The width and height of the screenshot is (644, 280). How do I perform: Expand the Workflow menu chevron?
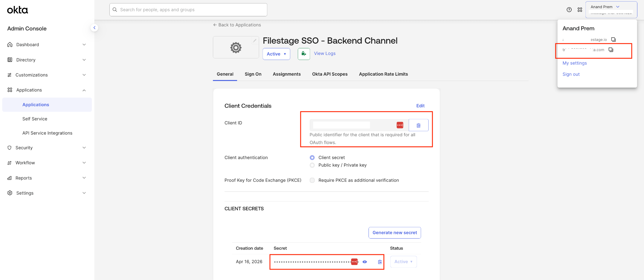pos(84,163)
